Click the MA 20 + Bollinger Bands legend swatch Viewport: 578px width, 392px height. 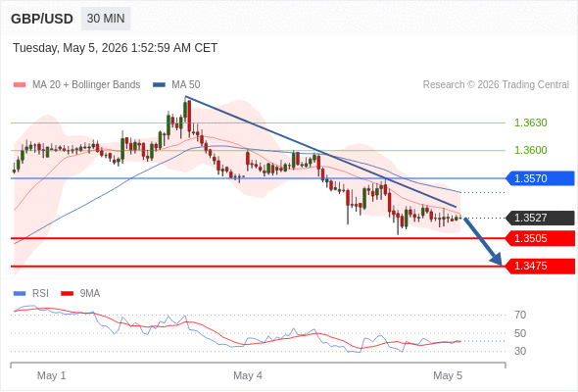click(x=20, y=85)
